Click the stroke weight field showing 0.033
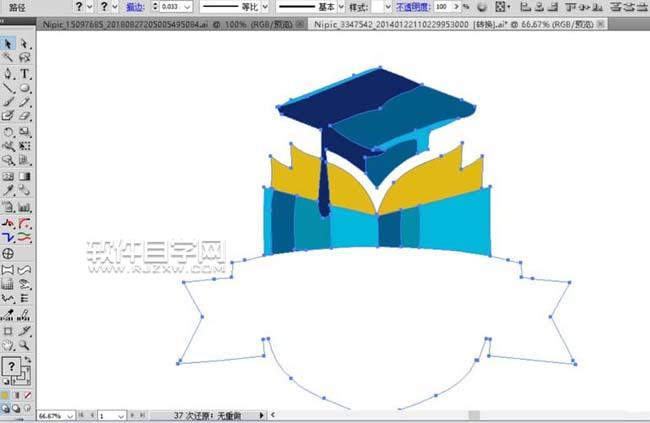This screenshot has height=423, width=650. click(171, 7)
